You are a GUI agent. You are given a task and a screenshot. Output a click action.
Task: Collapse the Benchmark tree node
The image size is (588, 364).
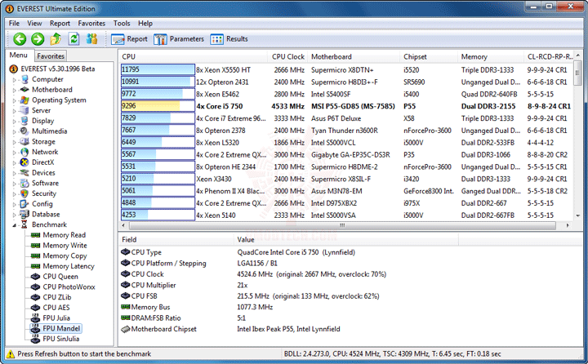coord(14,225)
